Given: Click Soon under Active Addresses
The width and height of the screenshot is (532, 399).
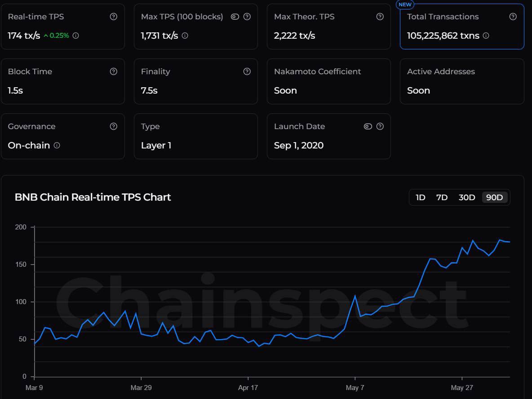Looking at the screenshot, I should click(418, 91).
